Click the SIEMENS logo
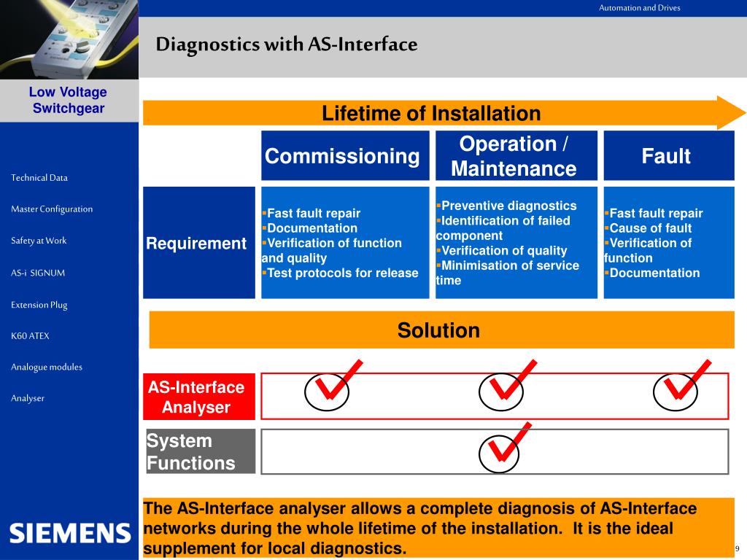 [70, 533]
